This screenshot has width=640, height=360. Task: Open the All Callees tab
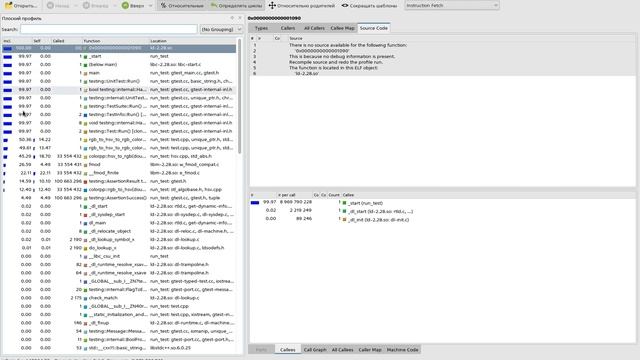click(342, 350)
